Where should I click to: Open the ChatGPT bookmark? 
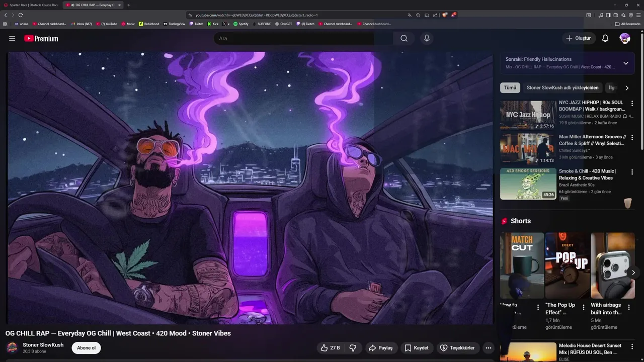[283, 24]
